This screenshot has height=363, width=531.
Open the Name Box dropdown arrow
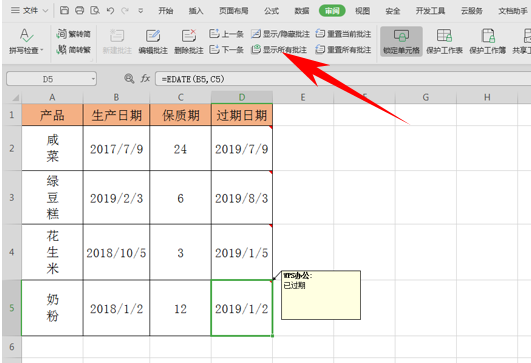(x=93, y=79)
